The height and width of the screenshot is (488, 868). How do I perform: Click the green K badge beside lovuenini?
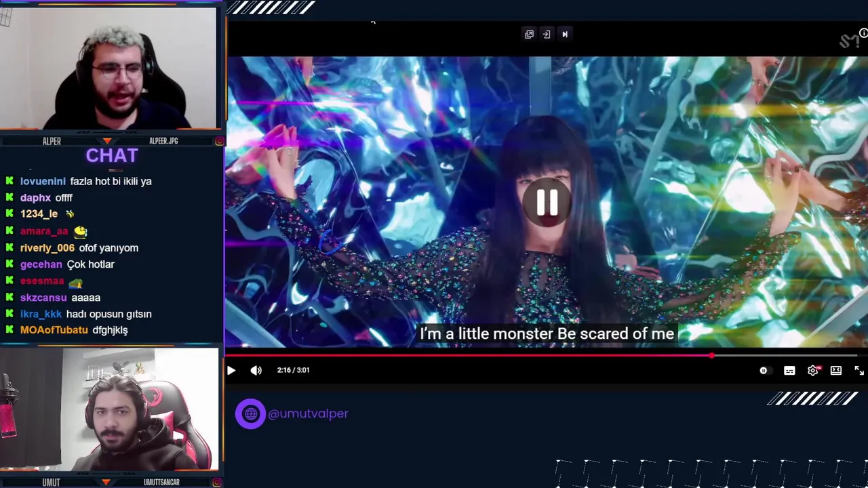[9, 181]
